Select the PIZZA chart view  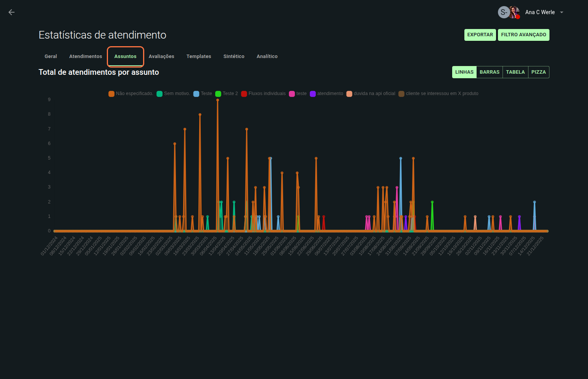(x=538, y=72)
